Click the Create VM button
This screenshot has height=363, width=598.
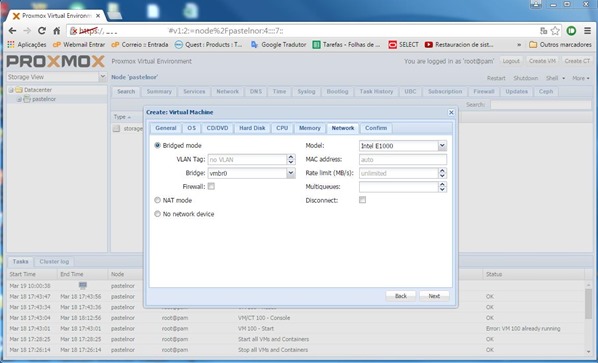542,61
